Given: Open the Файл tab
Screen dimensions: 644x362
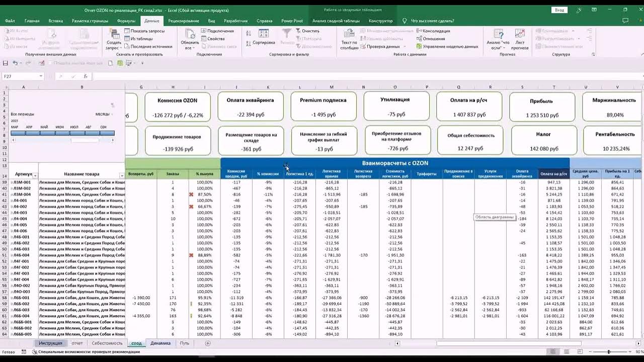Looking at the screenshot, I should coord(10,21).
